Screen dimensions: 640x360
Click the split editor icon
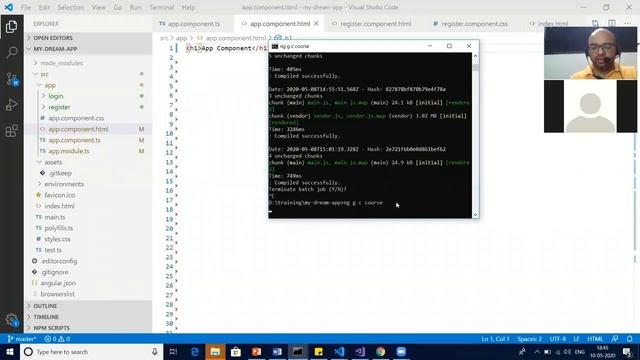click(x=611, y=23)
